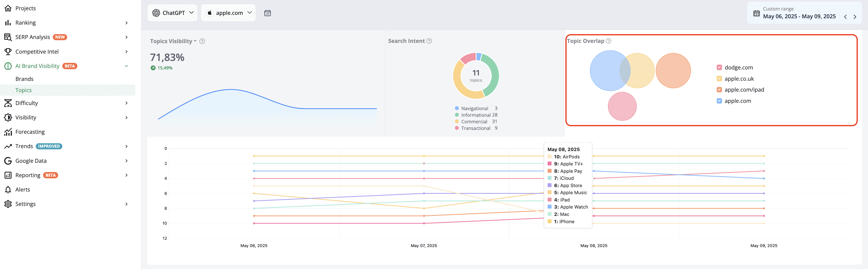Click '1: iPhone' in chart tooltip

(564, 222)
